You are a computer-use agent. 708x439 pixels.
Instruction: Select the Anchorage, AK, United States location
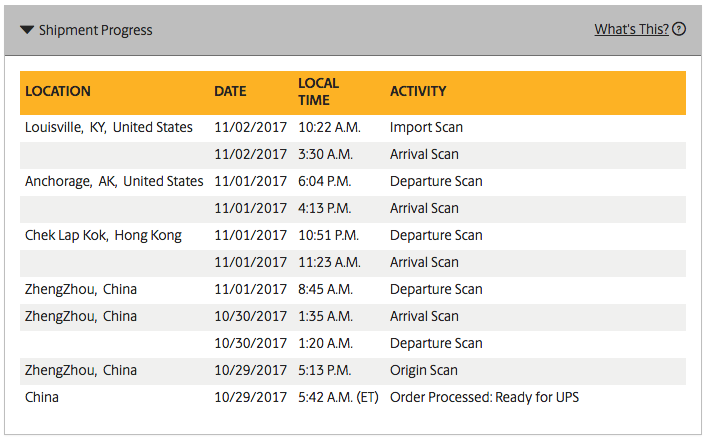tap(114, 181)
